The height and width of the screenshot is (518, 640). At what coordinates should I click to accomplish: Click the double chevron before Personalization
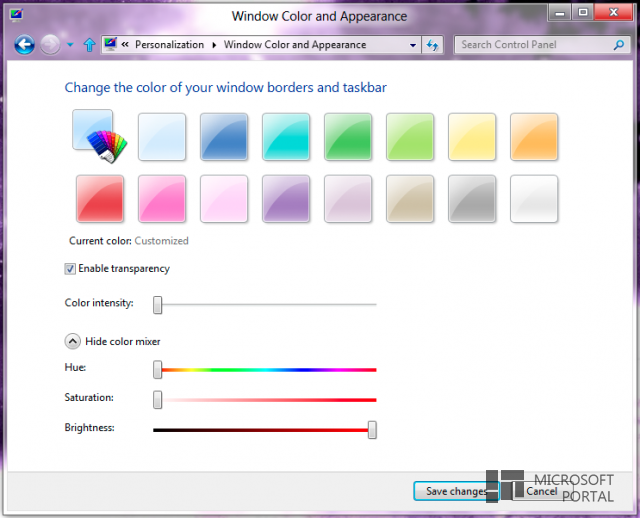(x=125, y=44)
